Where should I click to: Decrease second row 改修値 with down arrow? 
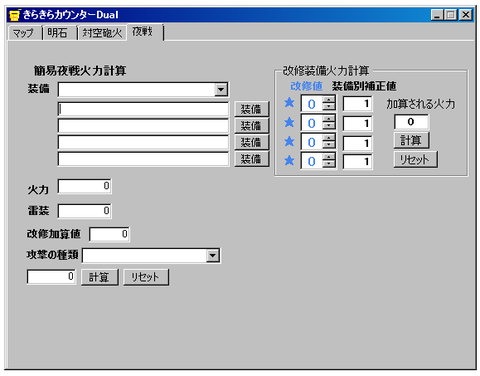[329, 126]
